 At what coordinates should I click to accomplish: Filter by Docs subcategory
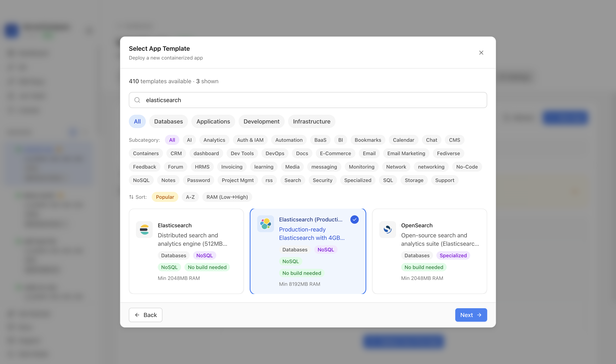point(302,153)
